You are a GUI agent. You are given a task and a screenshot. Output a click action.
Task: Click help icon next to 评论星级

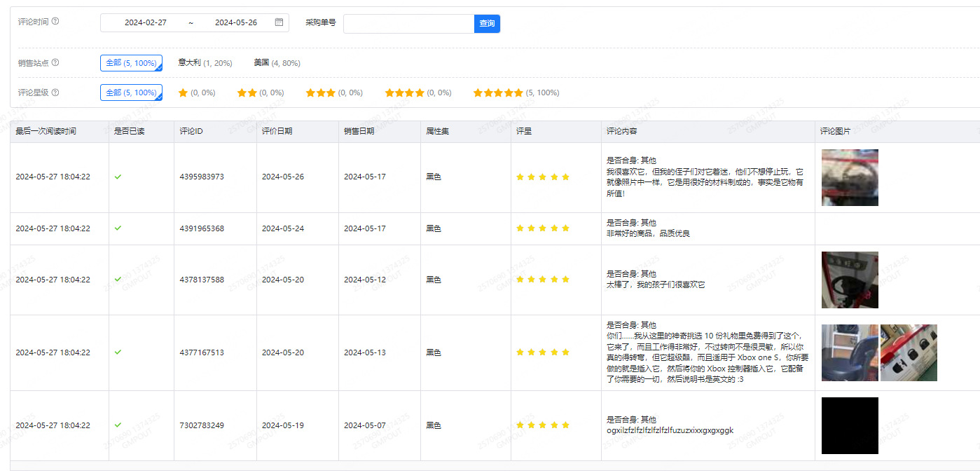click(55, 92)
